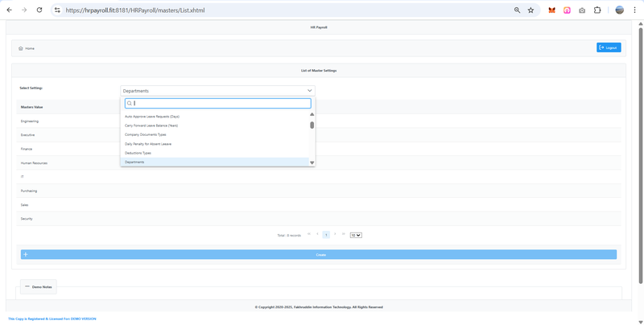
Task: Open the rows-per-page dropdown showing 10
Action: pos(355,235)
